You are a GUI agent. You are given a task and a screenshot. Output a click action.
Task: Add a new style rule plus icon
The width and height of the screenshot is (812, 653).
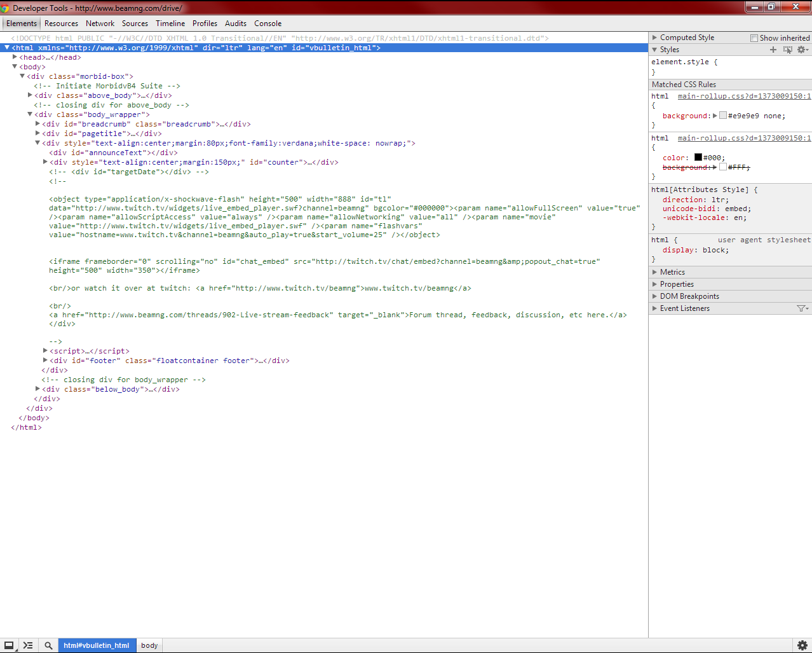point(773,50)
